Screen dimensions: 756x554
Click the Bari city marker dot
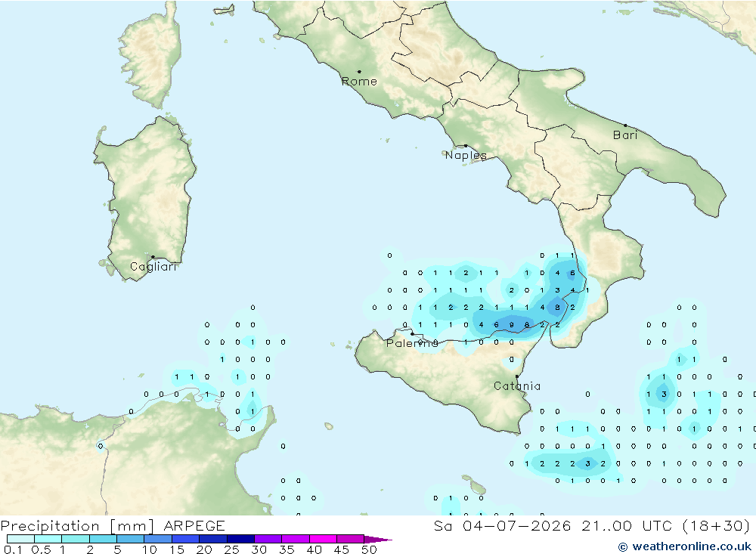(626, 125)
